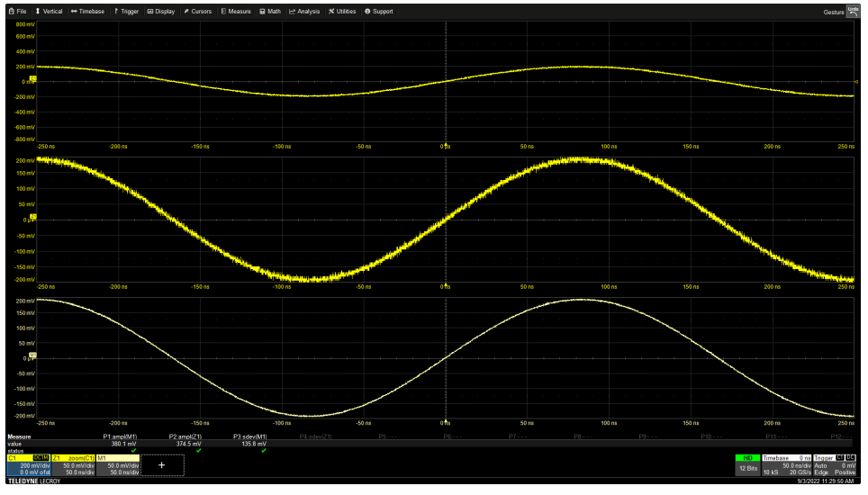Select the M1 memory descriptor box
868x495 pixels.
pyautogui.click(x=118, y=465)
